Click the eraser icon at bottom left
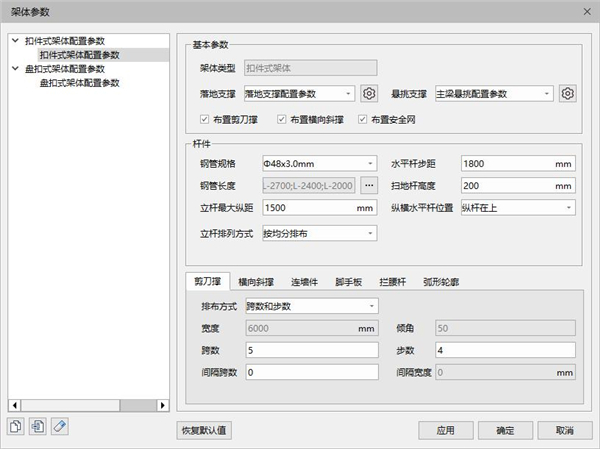 [x=59, y=427]
